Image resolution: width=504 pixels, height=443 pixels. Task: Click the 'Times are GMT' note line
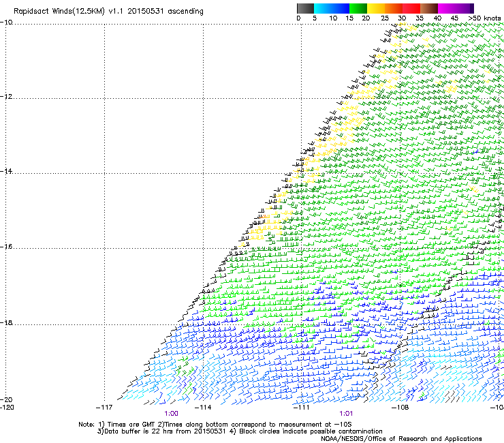tap(215, 425)
